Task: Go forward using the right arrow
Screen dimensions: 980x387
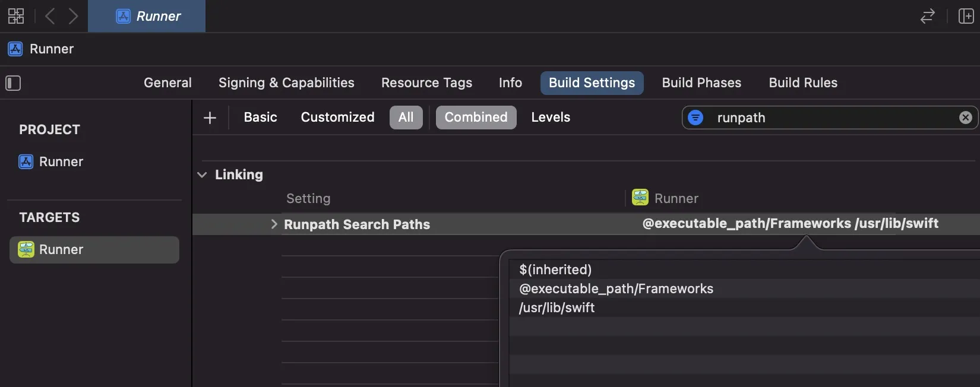Action: coord(73,16)
